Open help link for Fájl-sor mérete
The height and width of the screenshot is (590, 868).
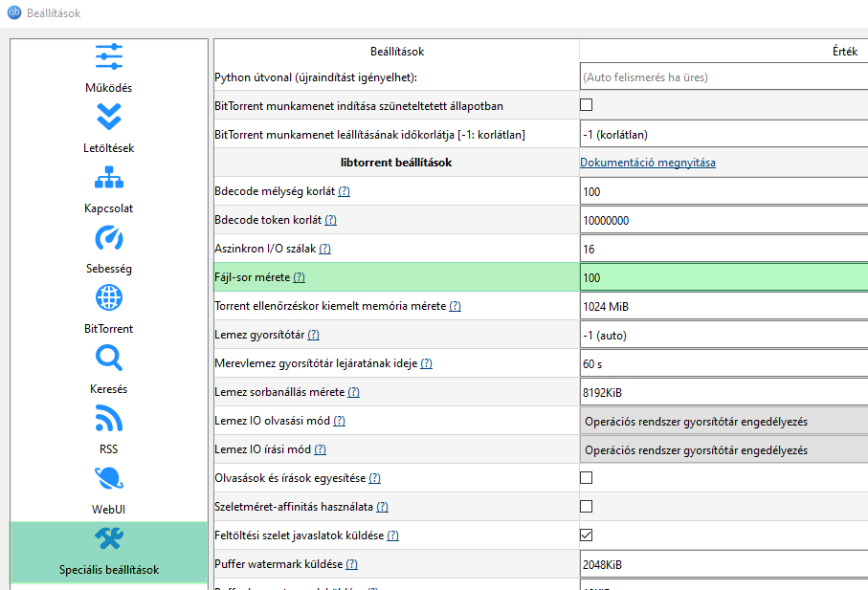(299, 277)
